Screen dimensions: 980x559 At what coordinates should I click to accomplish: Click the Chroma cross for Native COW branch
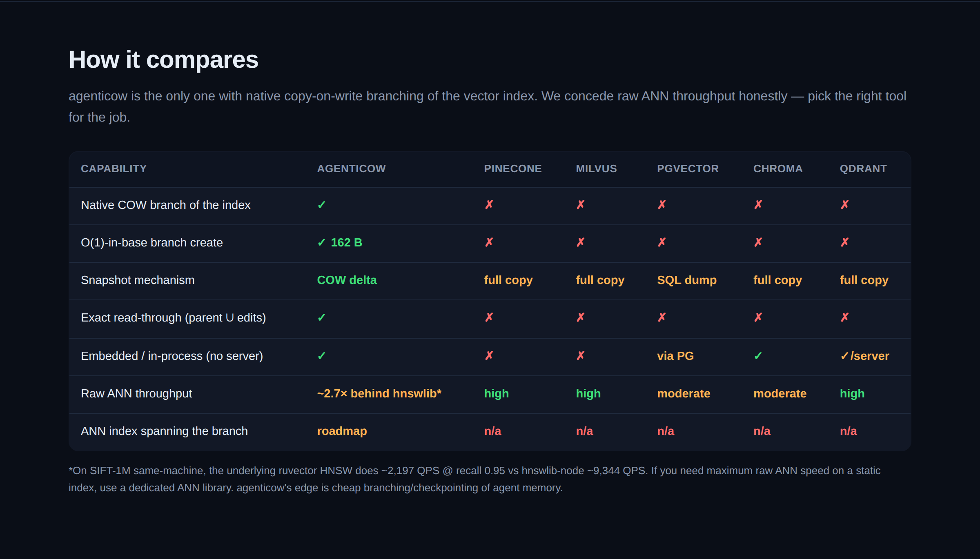click(x=758, y=205)
